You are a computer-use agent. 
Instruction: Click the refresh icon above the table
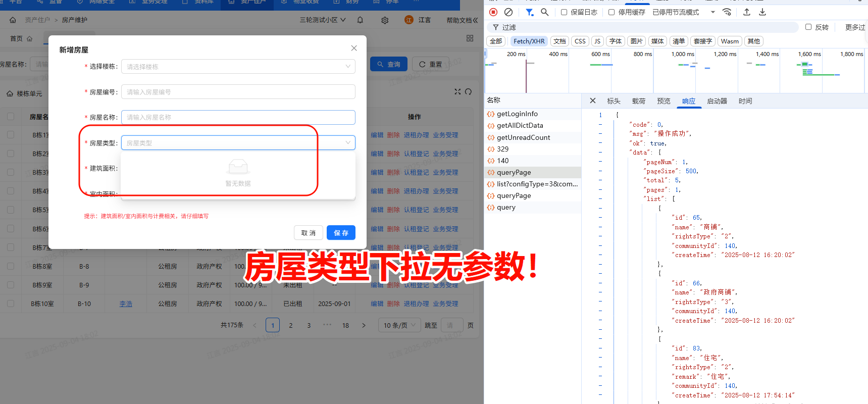[x=469, y=91]
